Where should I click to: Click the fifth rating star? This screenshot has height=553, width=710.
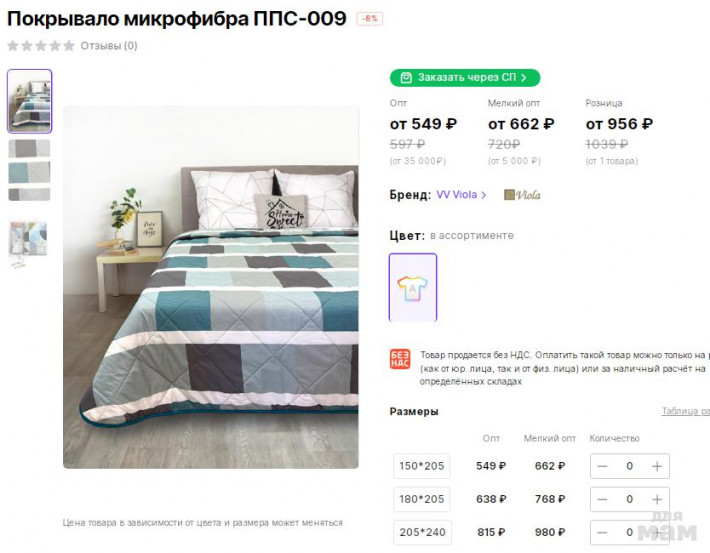pyautogui.click(x=69, y=45)
